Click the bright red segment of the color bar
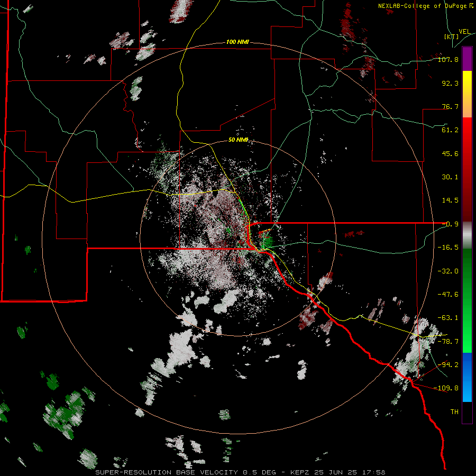476x476 pixels. pos(467,130)
